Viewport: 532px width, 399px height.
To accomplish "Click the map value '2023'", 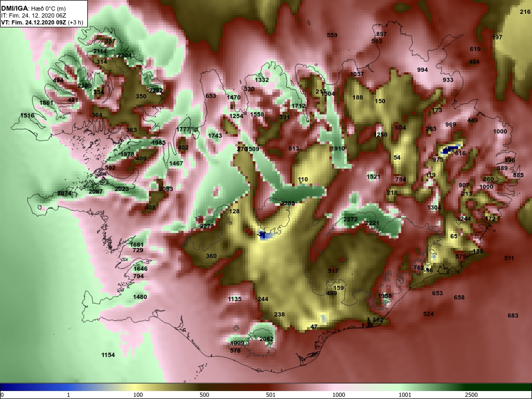I will pyautogui.click(x=122, y=189).
